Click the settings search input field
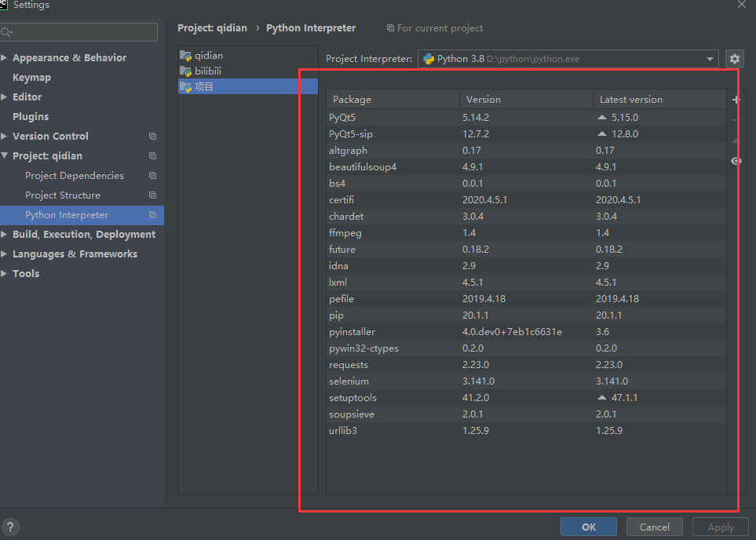The width and height of the screenshot is (756, 540). [79, 32]
